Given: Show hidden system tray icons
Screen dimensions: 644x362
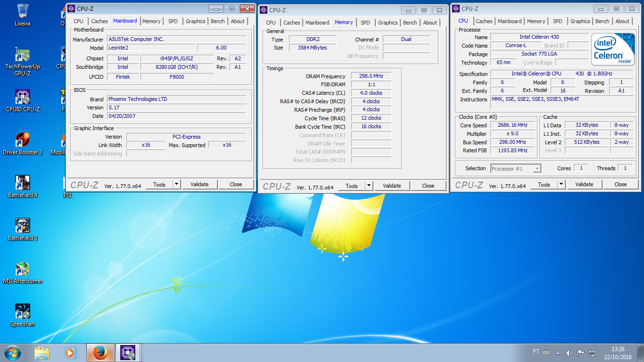Looking at the screenshot, I should (x=558, y=353).
